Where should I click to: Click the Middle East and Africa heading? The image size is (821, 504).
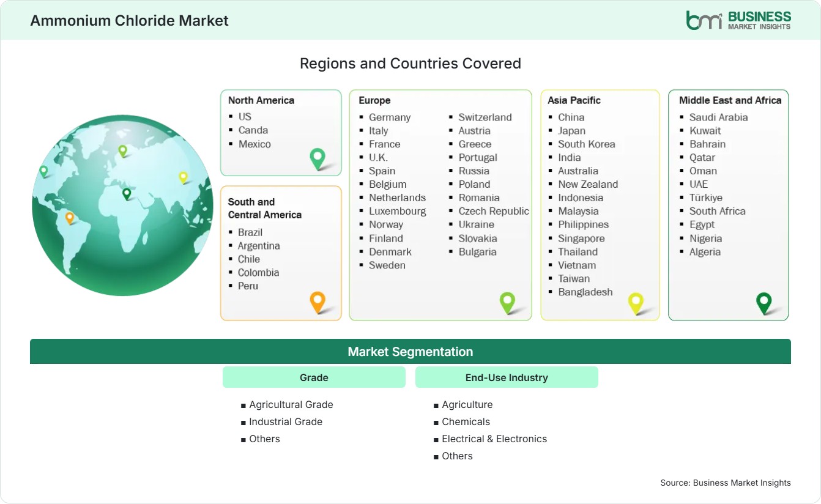pos(730,100)
